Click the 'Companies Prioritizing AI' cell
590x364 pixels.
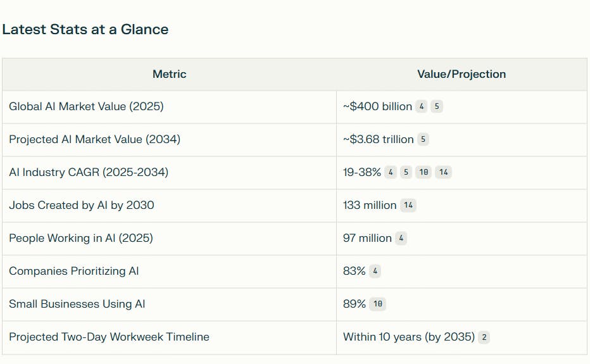(73, 271)
